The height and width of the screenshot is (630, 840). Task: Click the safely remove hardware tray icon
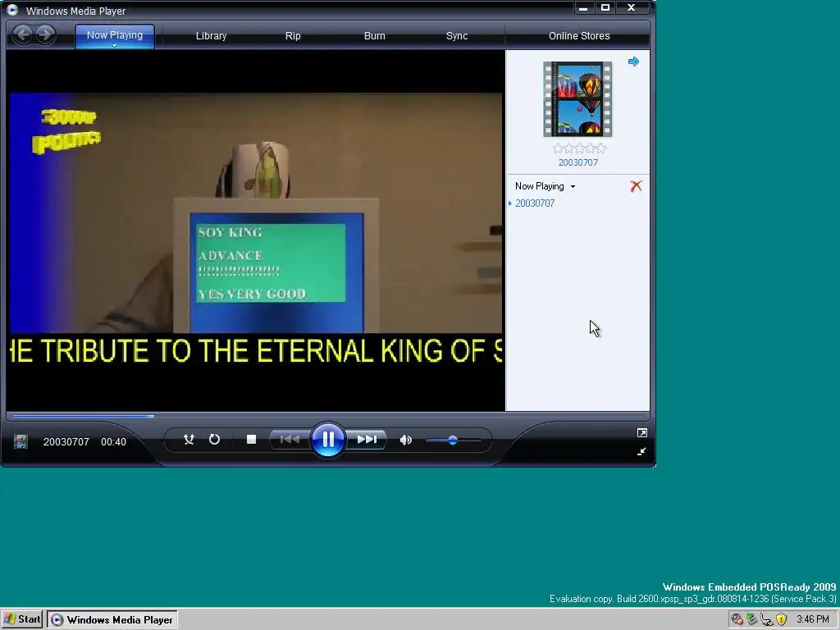click(x=751, y=620)
